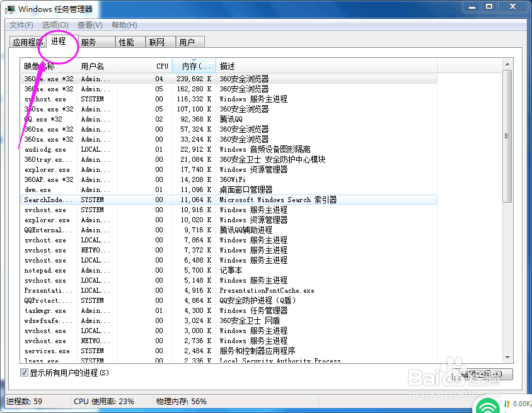
Task: Select the audiodg.exe process
Action: pos(229,149)
